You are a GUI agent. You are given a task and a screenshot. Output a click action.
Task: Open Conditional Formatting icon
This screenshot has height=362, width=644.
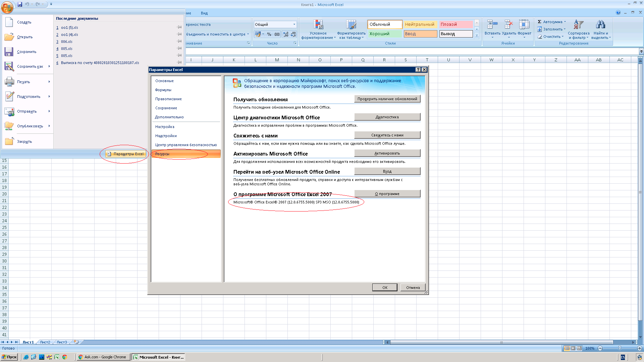pos(318,24)
